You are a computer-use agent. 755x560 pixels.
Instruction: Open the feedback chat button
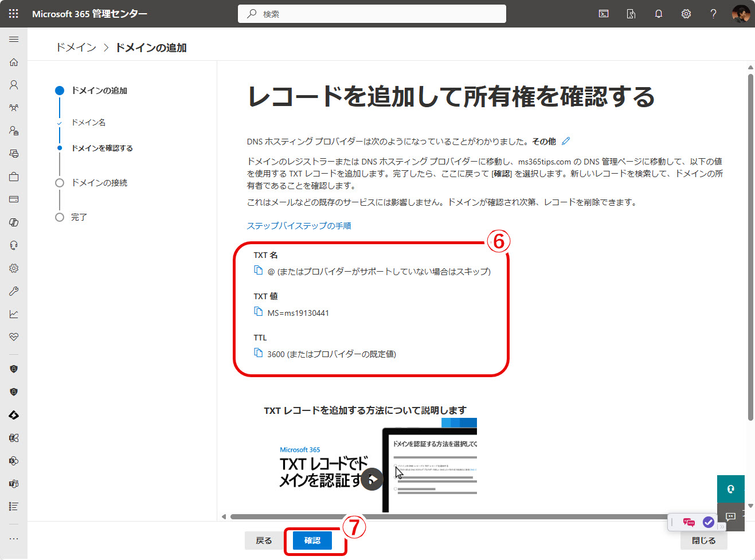tap(731, 517)
